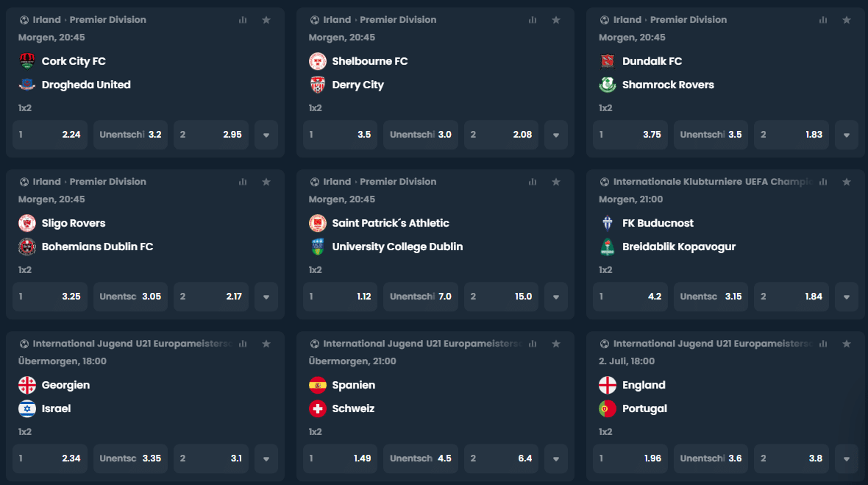Open Irland link in Sligo Rovers card
This screenshot has width=868, height=485.
coord(47,182)
